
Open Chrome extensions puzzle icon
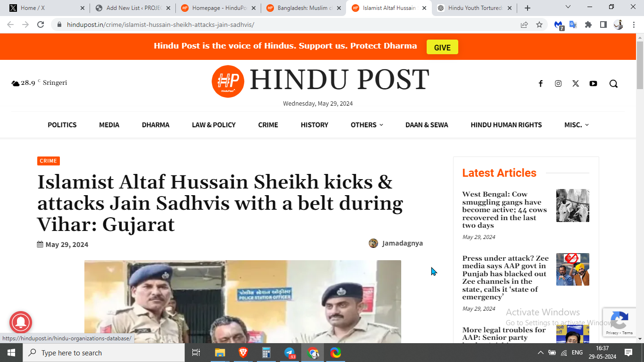(x=588, y=25)
